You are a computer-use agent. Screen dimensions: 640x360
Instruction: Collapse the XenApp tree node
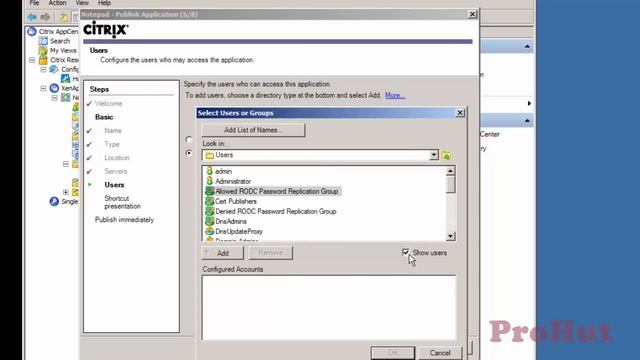pos(43,88)
